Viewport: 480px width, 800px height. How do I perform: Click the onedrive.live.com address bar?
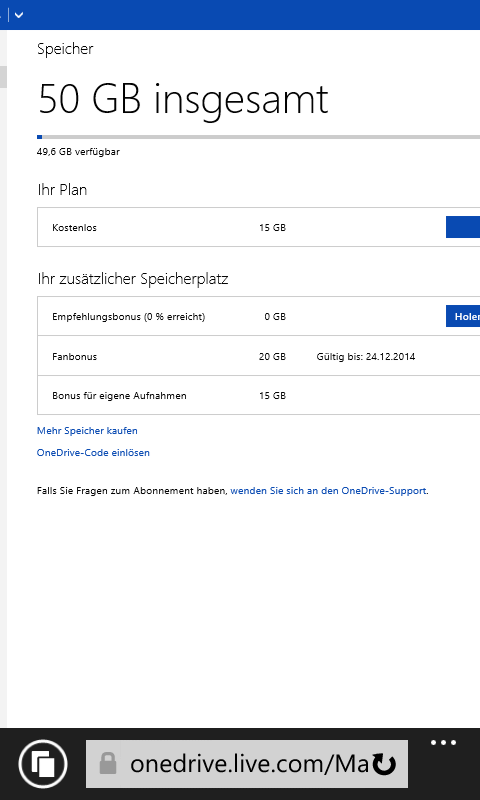[x=247, y=764]
